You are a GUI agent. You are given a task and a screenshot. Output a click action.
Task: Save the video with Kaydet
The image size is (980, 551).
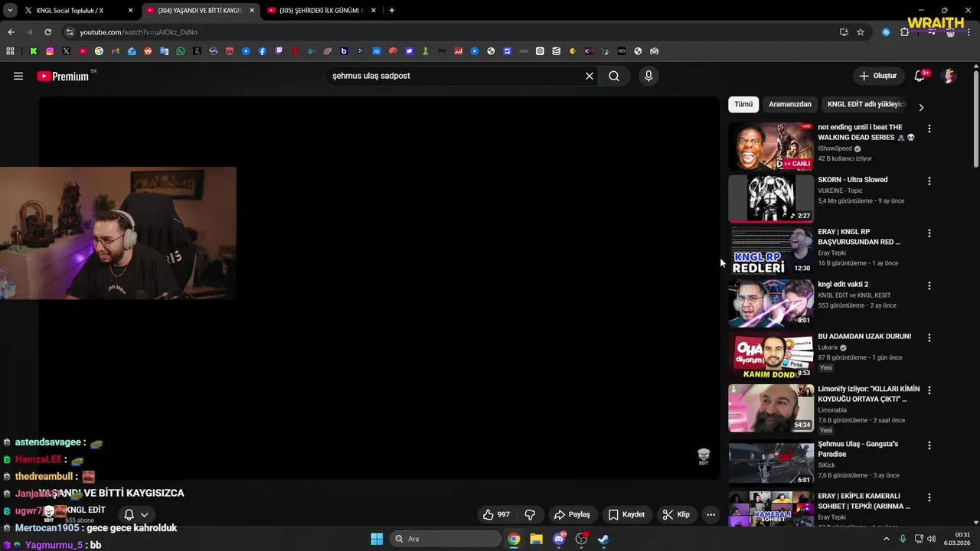coord(626,514)
